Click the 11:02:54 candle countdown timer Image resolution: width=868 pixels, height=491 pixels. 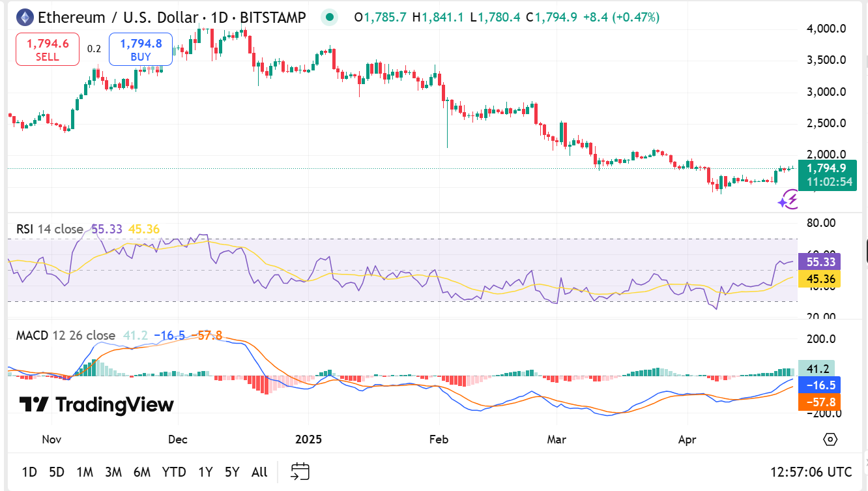830,182
